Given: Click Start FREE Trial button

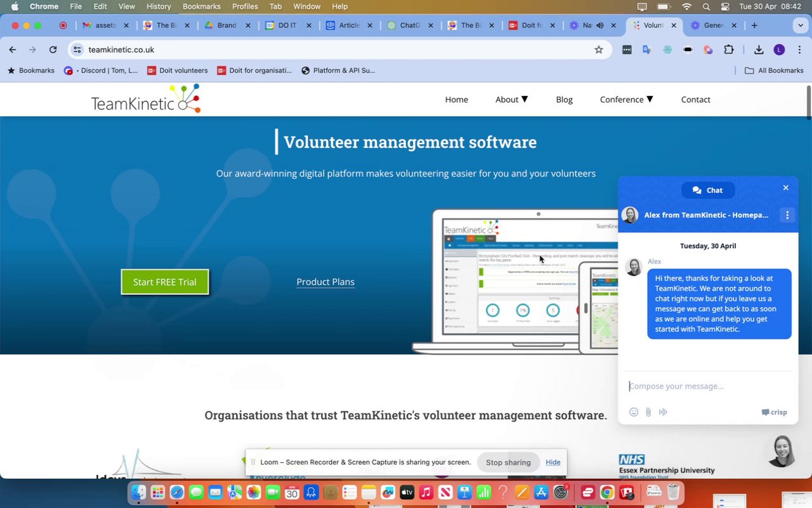Looking at the screenshot, I should [x=165, y=282].
